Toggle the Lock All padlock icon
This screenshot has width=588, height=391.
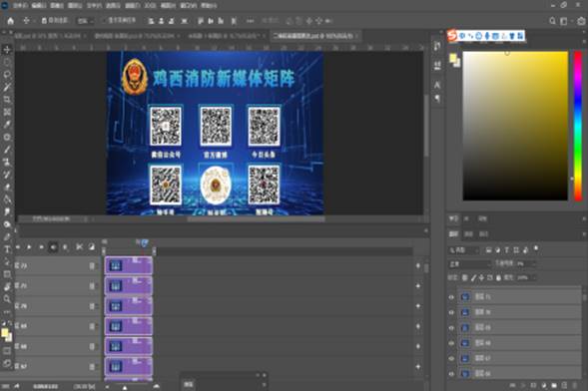[498, 278]
